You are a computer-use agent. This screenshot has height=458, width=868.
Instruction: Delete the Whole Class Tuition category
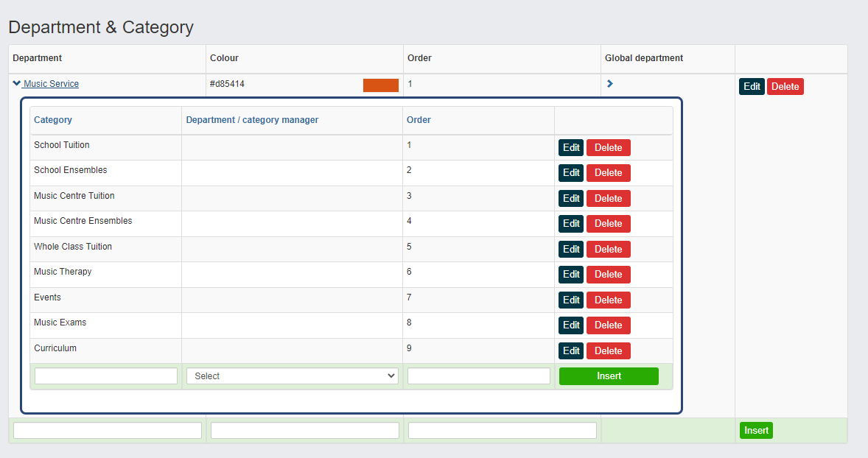[609, 250]
